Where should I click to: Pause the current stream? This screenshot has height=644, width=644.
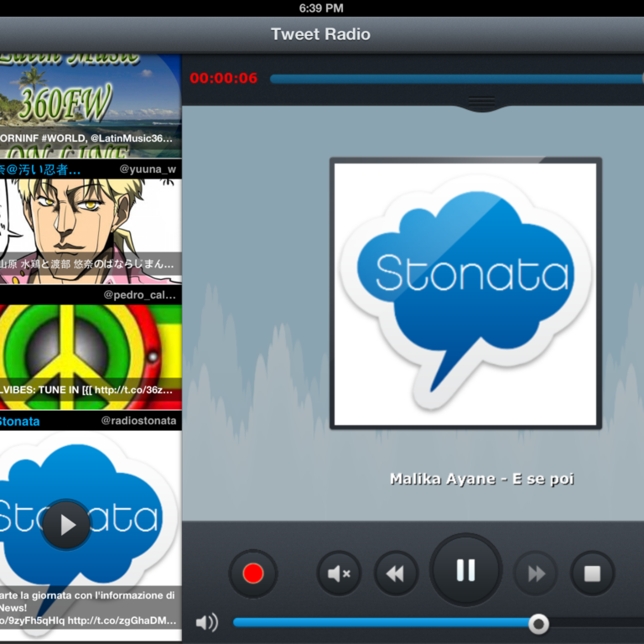465,570
